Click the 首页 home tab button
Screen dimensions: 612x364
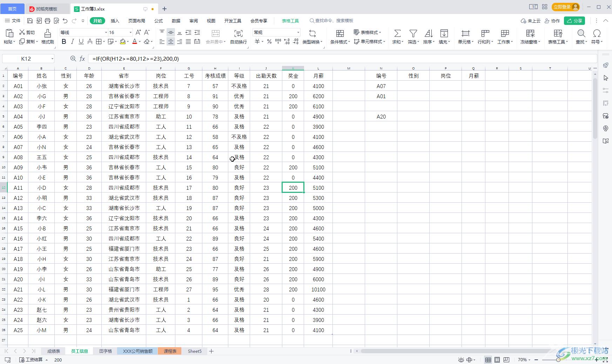click(12, 9)
